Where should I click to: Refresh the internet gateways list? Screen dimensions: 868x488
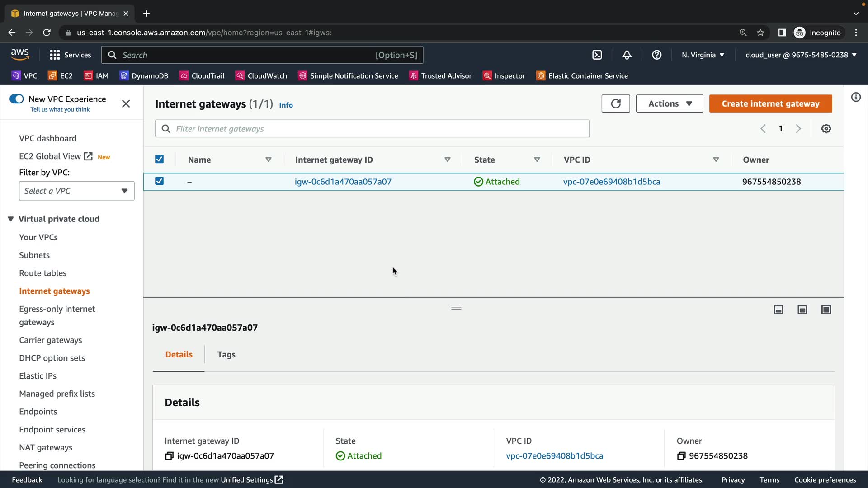[x=615, y=103]
